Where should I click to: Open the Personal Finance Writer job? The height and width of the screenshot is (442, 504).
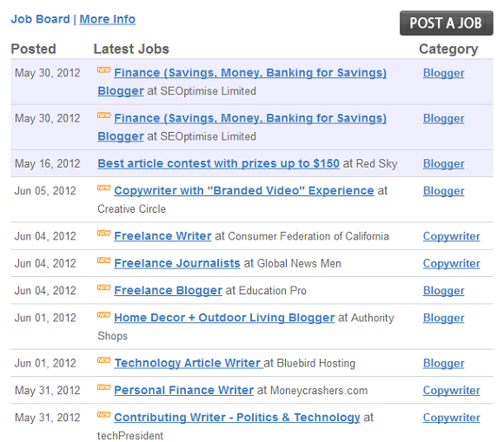pyautogui.click(x=184, y=390)
